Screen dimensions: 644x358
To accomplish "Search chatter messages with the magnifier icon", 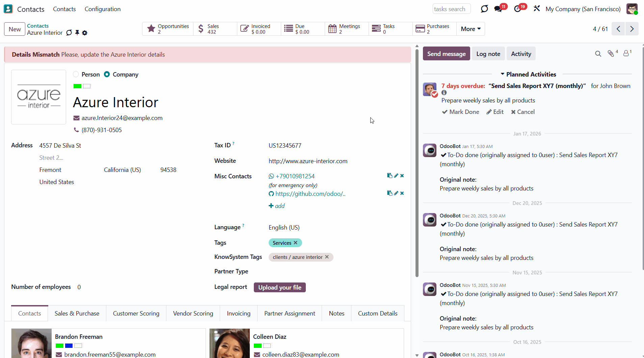I will tap(598, 54).
